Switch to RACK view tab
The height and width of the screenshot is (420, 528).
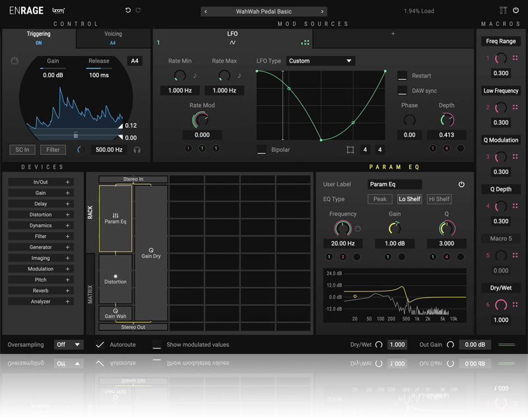coord(90,212)
